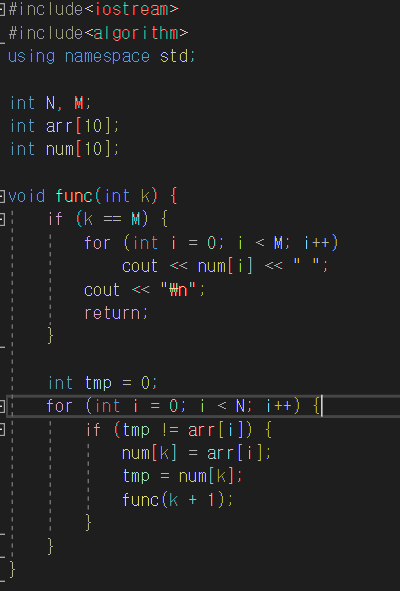Click 'tmp = num[k];' assignment line
Screen dimensions: 400x591
click(182, 476)
